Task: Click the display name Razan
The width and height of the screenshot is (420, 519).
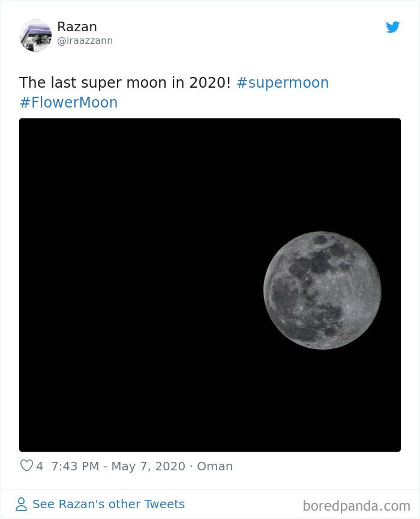Action: click(x=76, y=26)
